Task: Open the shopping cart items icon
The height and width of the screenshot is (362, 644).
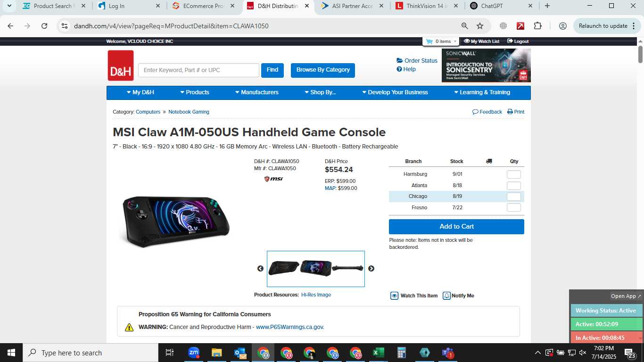Action: click(429, 41)
